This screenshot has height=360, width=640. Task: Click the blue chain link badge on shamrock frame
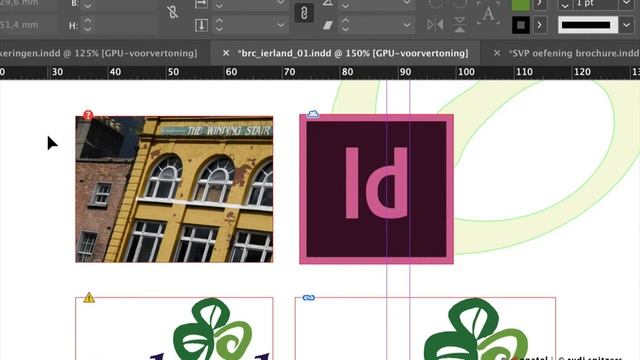point(309,298)
